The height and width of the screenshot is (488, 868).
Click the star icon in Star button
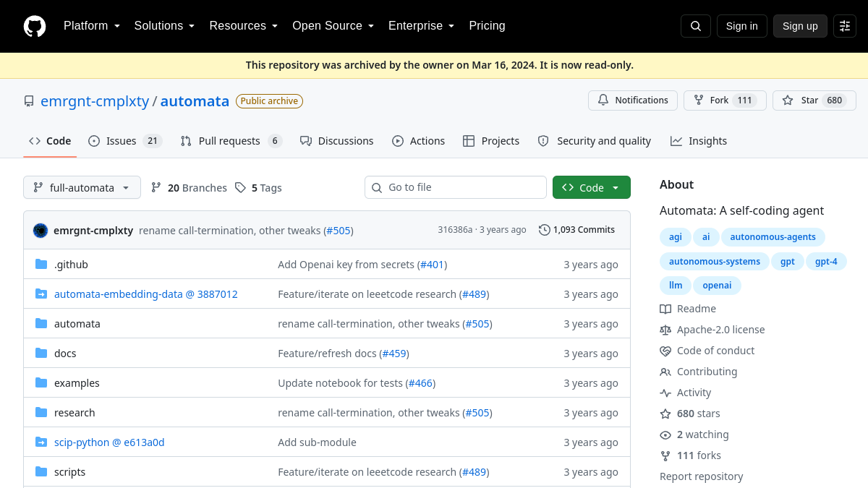click(788, 100)
